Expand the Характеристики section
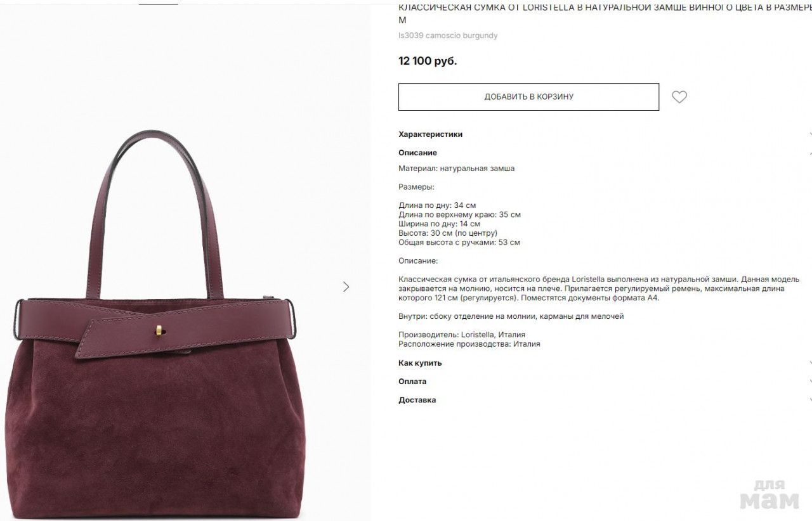The width and height of the screenshot is (812, 521). tap(605, 134)
